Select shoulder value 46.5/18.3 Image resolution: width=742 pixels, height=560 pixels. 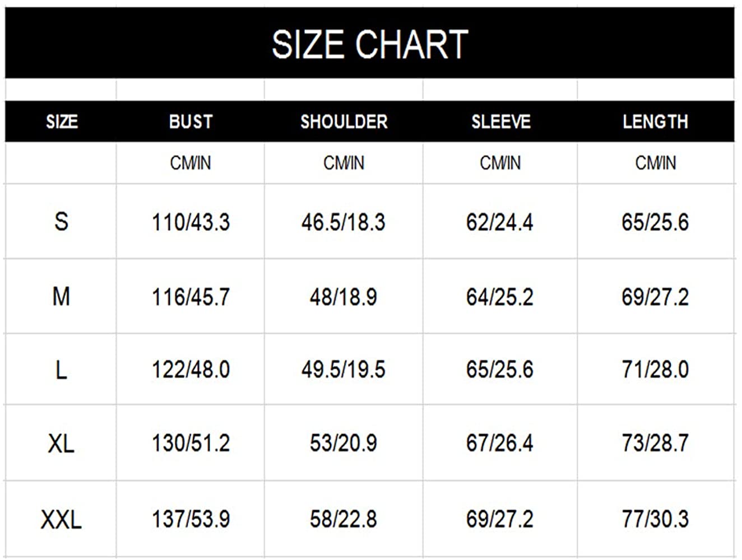[344, 222]
